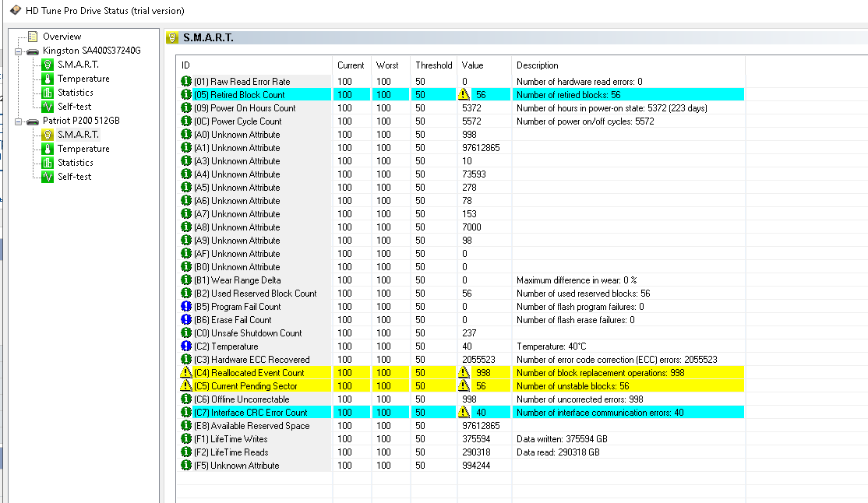Sort by the Threshold column header

pos(433,65)
